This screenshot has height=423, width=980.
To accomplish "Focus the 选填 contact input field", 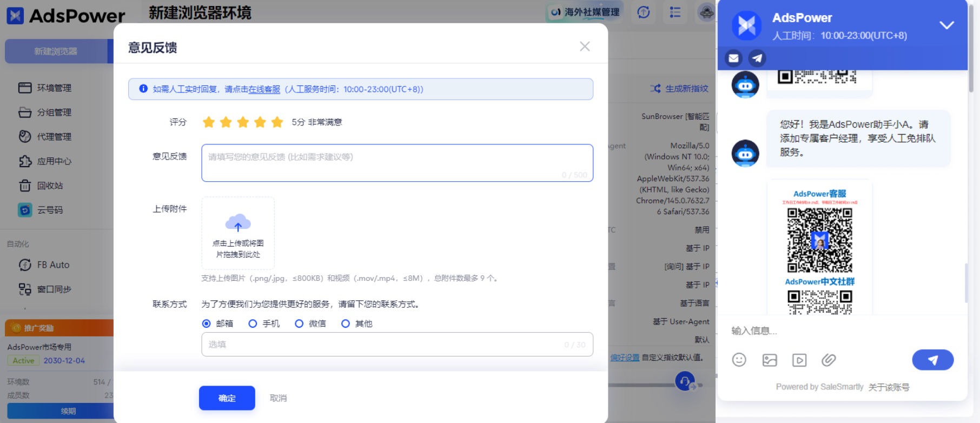I will (x=397, y=345).
